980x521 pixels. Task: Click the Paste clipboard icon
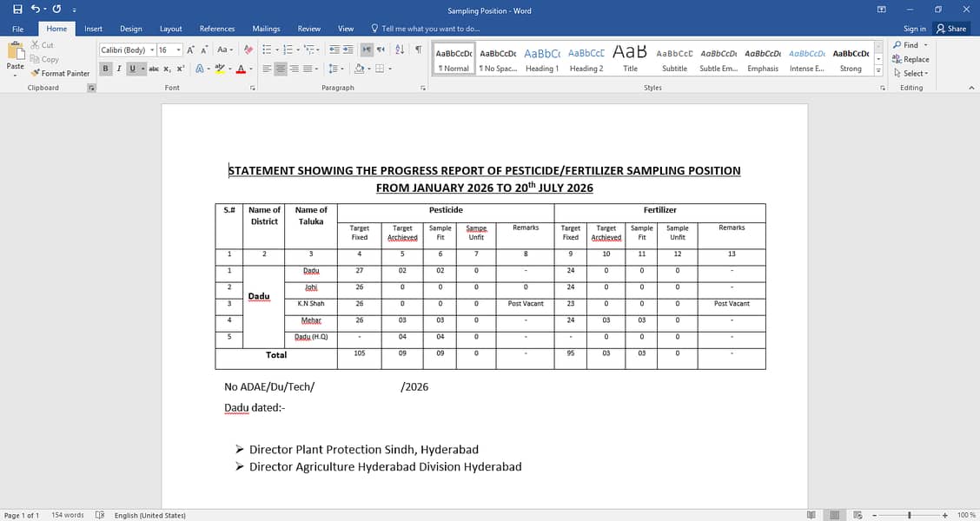pos(15,51)
